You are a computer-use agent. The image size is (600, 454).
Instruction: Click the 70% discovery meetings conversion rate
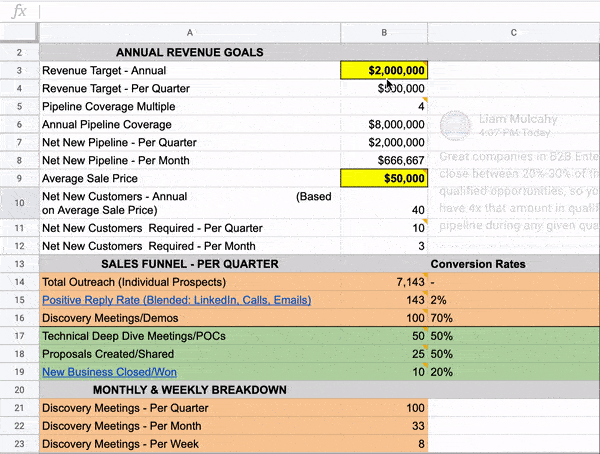[441, 318]
